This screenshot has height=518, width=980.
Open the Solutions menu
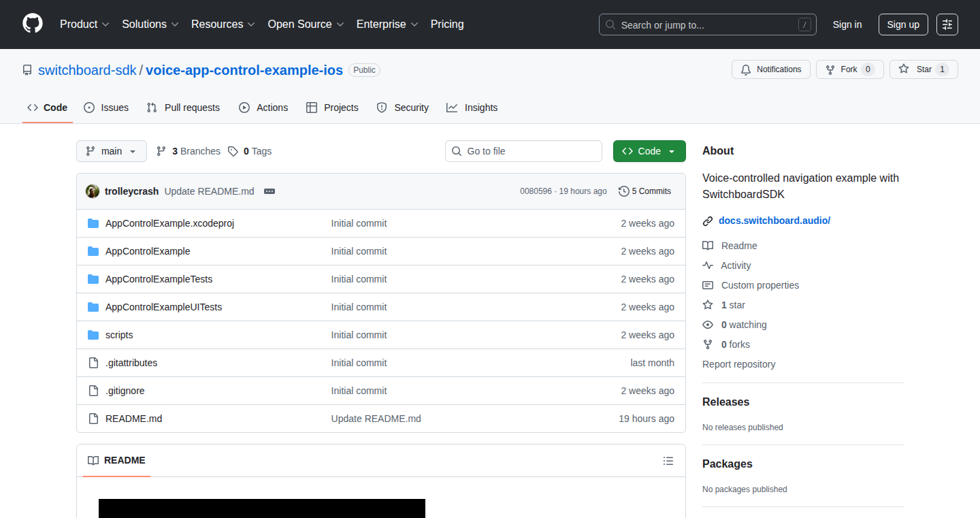pyautogui.click(x=150, y=25)
